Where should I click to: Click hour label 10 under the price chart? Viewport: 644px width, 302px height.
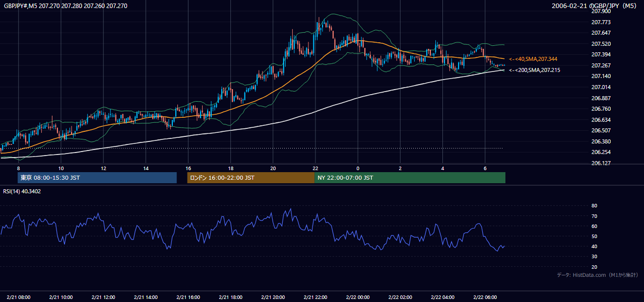pos(60,168)
